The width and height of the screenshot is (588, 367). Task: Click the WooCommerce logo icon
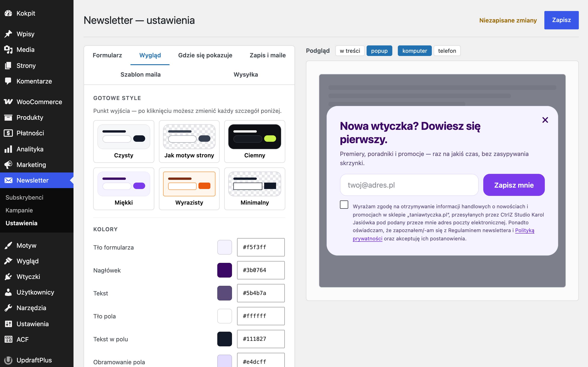pyautogui.click(x=8, y=102)
